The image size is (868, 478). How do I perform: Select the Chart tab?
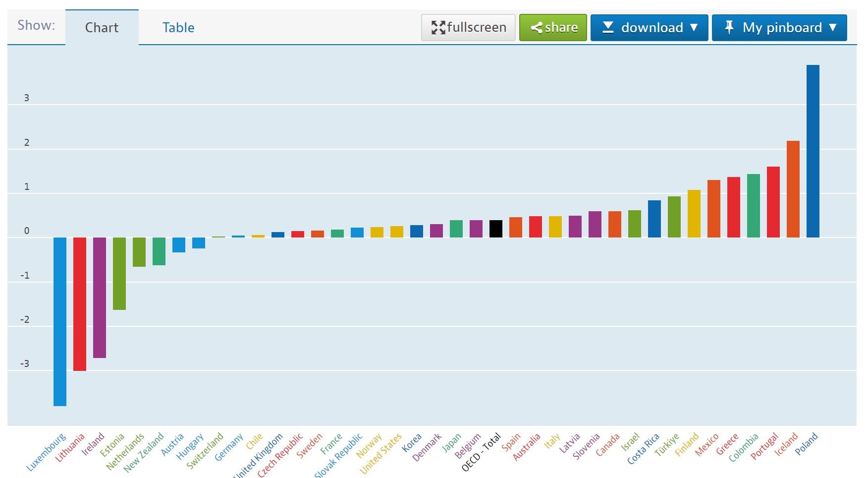coord(102,28)
